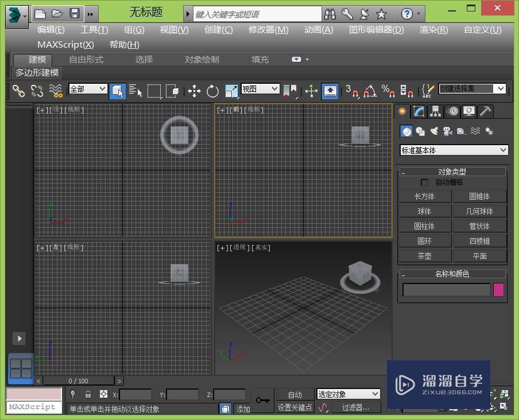The width and height of the screenshot is (519, 420).
Task: Click the Select and Link chain icon
Action: (x=18, y=91)
